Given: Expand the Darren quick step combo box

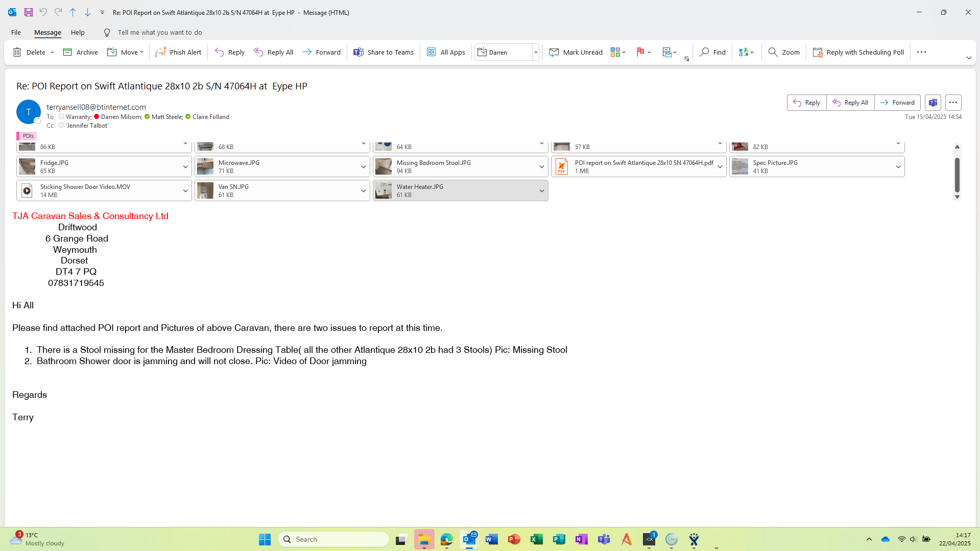Looking at the screenshot, I should 536,52.
